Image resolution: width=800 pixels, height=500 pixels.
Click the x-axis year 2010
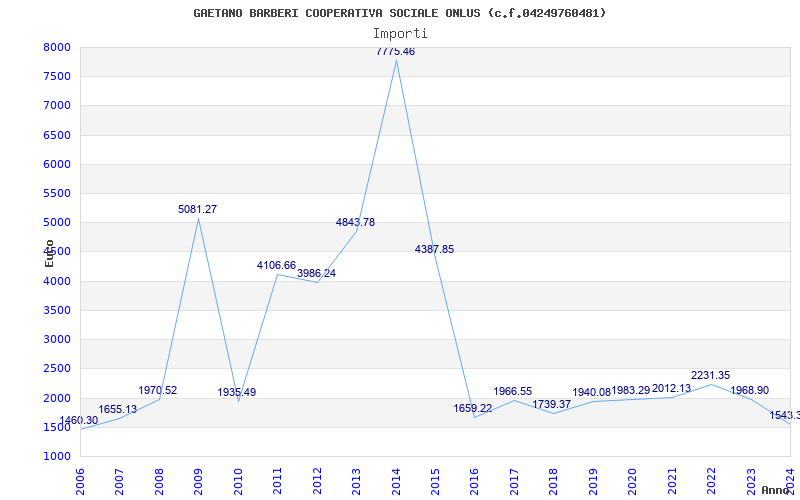pos(238,482)
